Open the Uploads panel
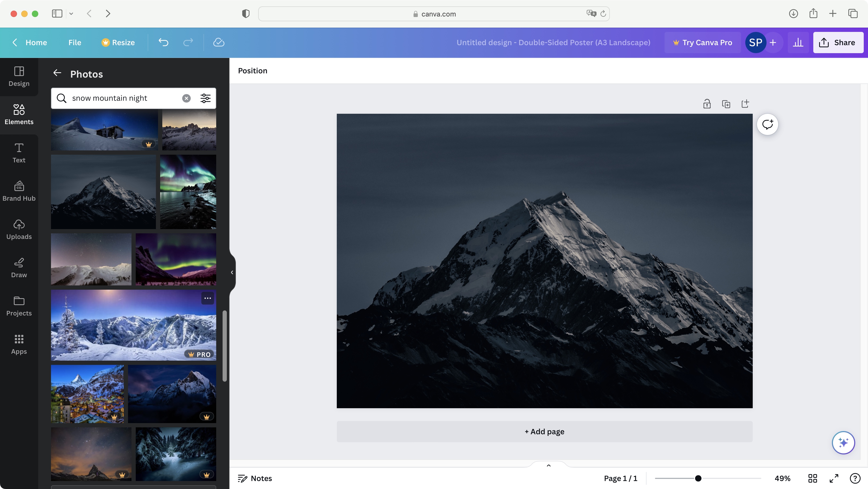The height and width of the screenshot is (489, 868). coord(19,229)
